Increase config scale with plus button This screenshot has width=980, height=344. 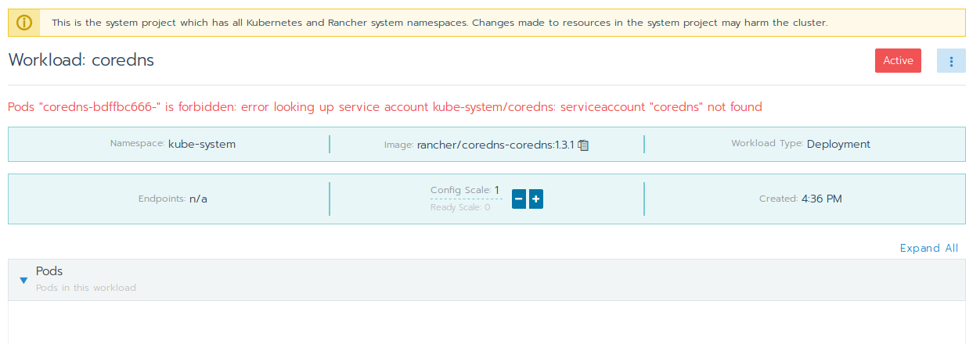tap(536, 199)
